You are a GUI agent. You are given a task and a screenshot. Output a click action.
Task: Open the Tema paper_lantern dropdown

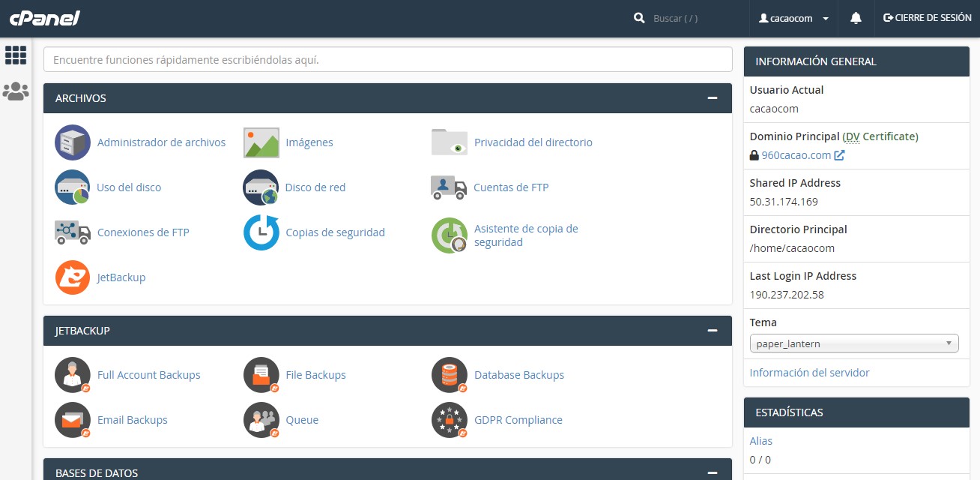(854, 343)
